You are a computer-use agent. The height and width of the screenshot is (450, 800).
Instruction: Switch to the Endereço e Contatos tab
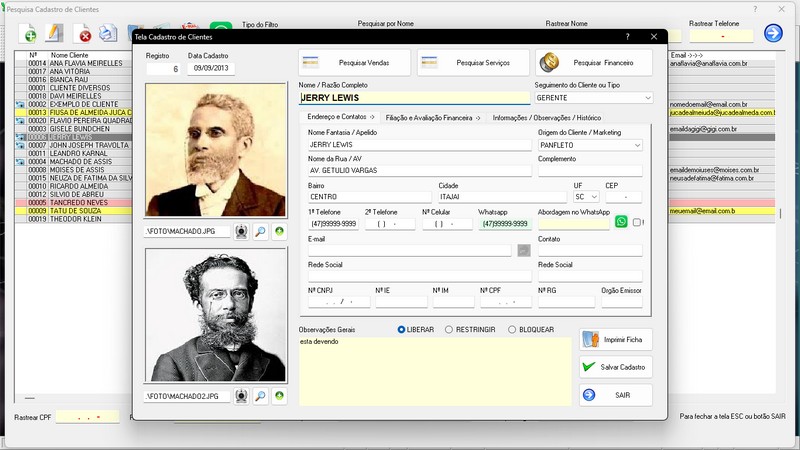point(340,117)
